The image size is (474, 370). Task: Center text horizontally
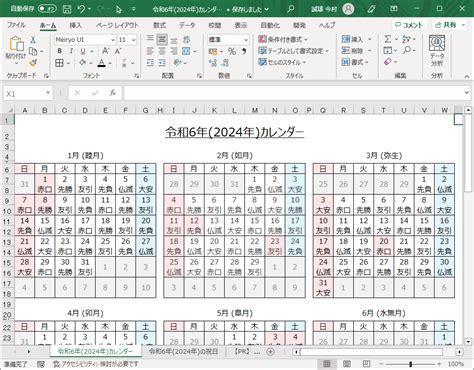point(162,51)
